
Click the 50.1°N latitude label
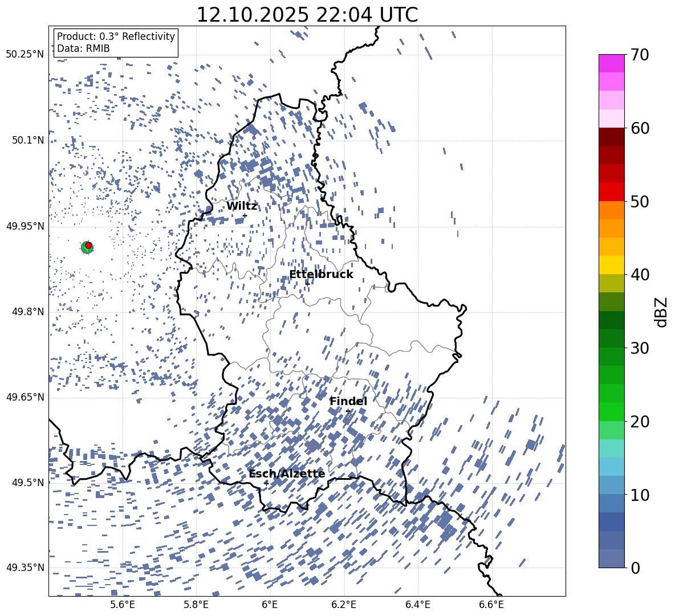coord(28,140)
